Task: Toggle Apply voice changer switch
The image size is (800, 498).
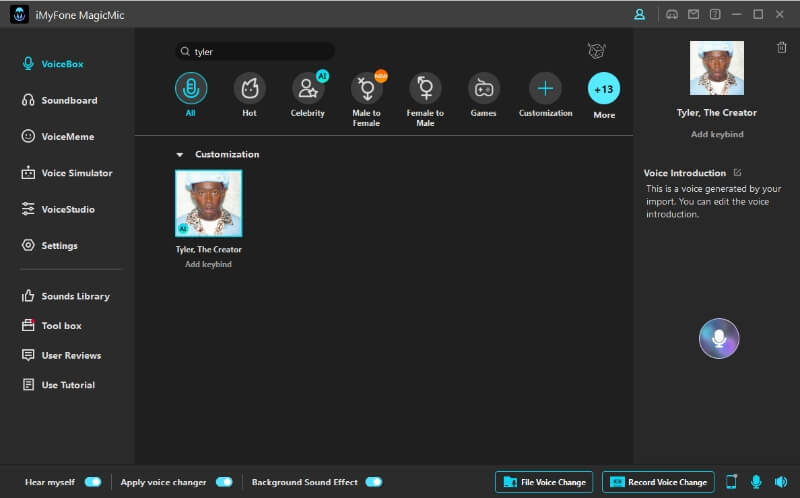Action: [224, 482]
